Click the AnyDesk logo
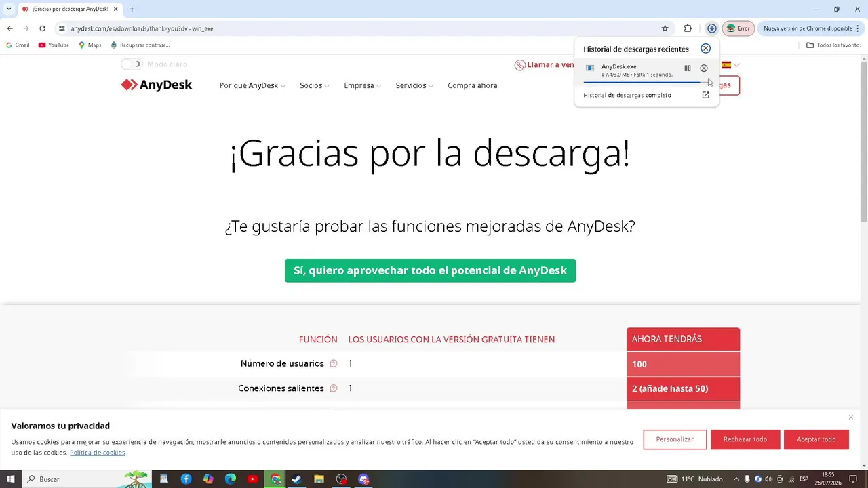 [x=157, y=85]
